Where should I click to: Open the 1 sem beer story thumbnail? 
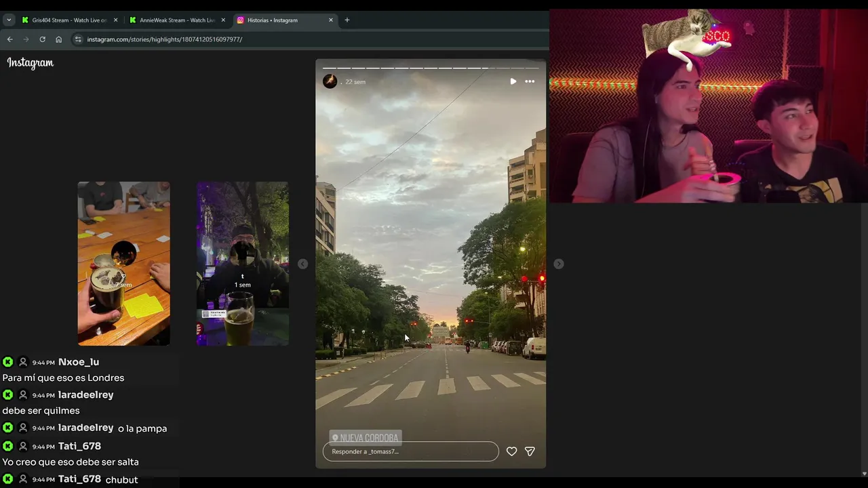coord(243,264)
